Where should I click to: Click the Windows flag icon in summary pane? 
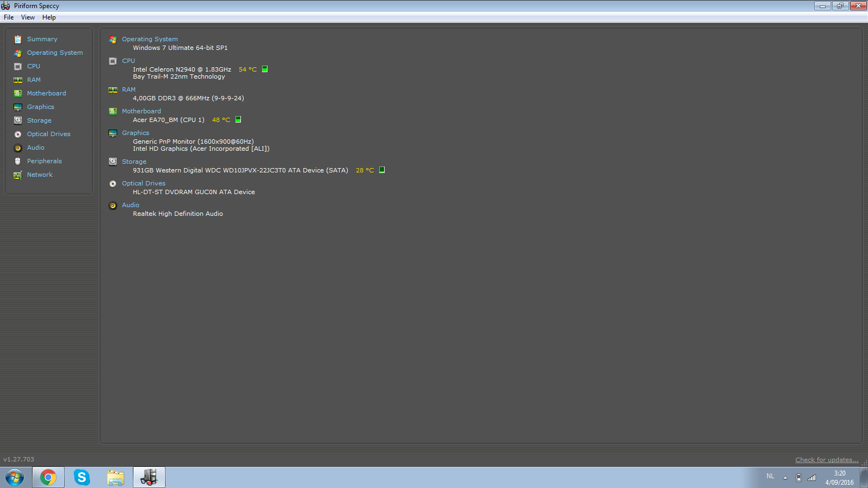click(x=113, y=39)
